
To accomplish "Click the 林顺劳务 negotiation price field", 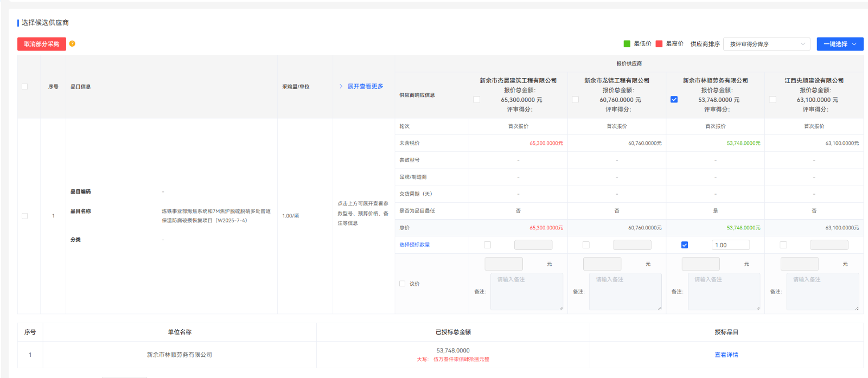I will pyautogui.click(x=701, y=264).
